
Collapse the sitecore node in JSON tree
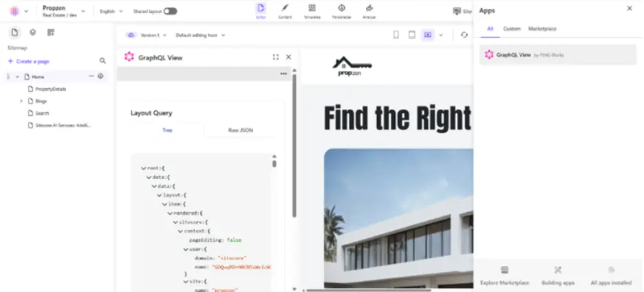coord(175,222)
